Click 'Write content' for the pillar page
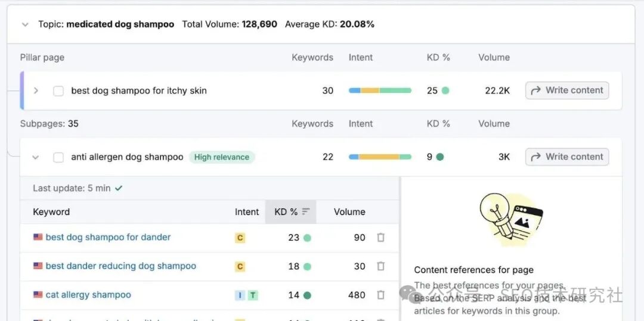 coord(566,91)
